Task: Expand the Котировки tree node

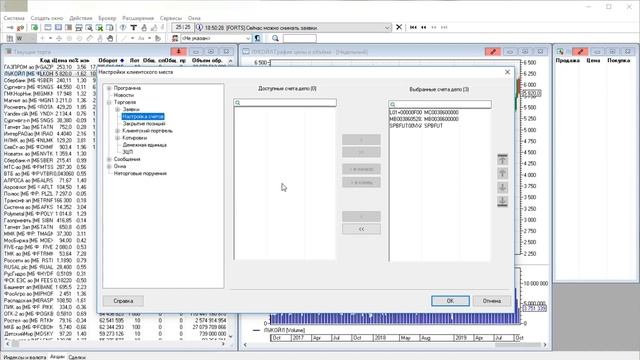Action: pos(118,138)
